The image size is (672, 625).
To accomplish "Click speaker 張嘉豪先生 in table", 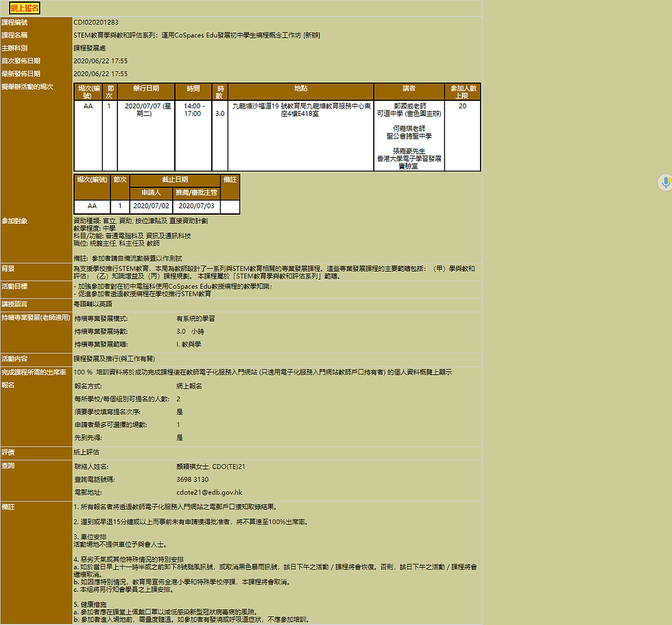I will pos(409,152).
